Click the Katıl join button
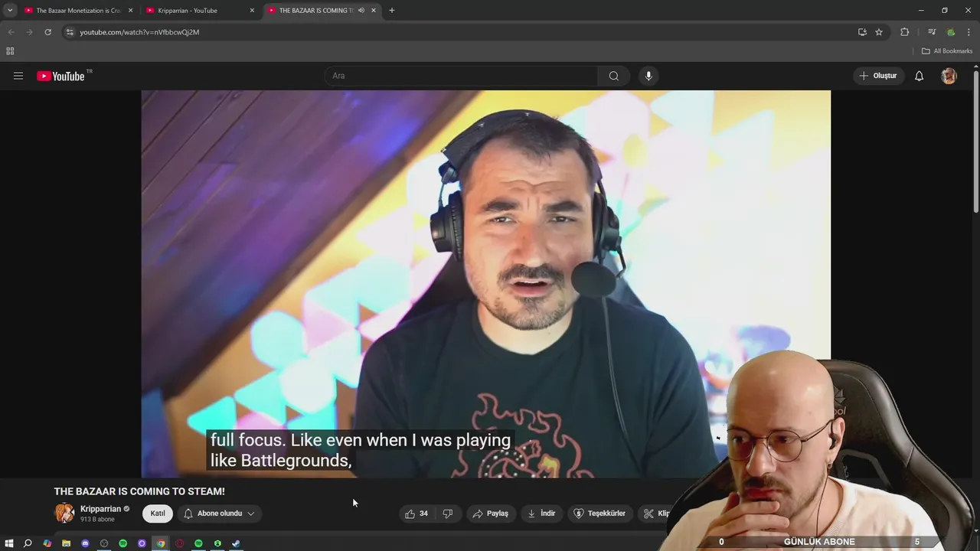 tap(157, 514)
